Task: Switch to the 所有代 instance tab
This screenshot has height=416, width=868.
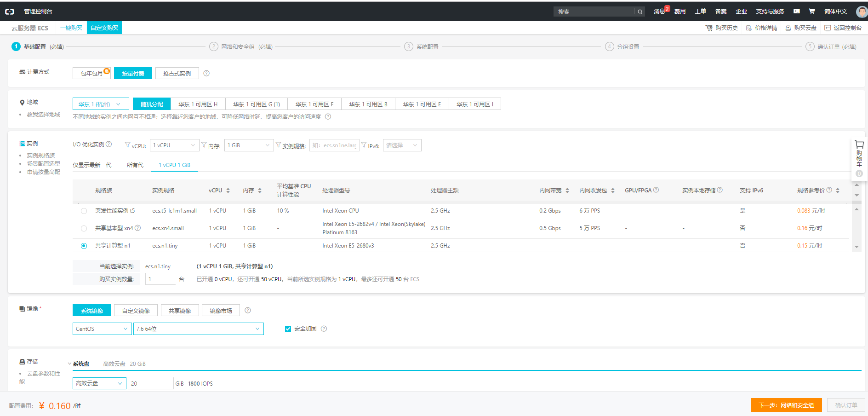Action: (x=135, y=165)
